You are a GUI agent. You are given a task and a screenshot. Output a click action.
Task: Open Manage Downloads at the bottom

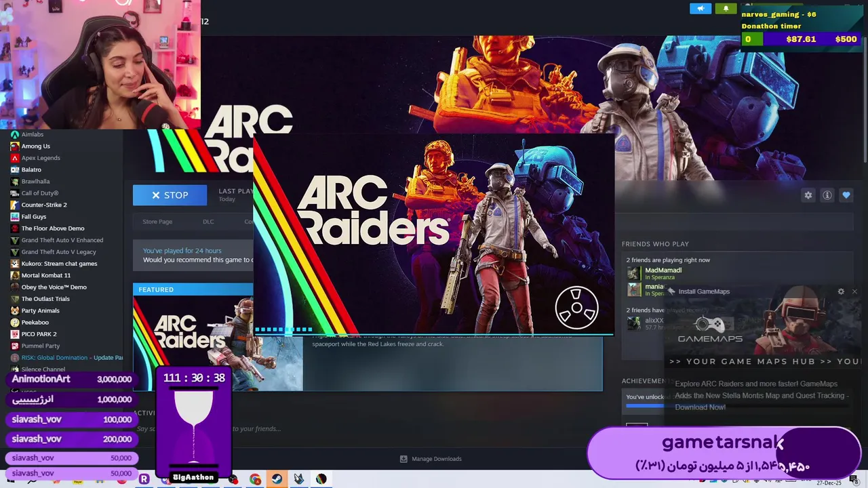pyautogui.click(x=431, y=459)
